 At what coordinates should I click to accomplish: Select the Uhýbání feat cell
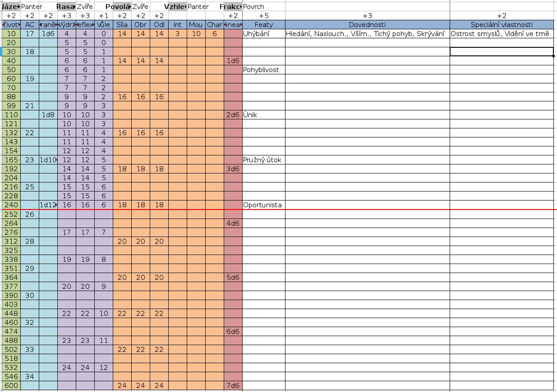[263, 34]
